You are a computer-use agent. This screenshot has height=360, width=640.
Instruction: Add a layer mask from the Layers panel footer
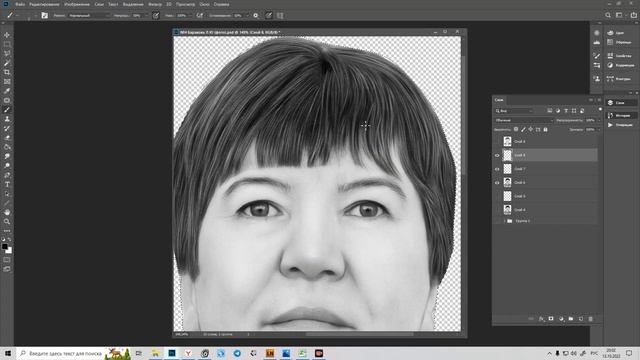[x=551, y=319]
